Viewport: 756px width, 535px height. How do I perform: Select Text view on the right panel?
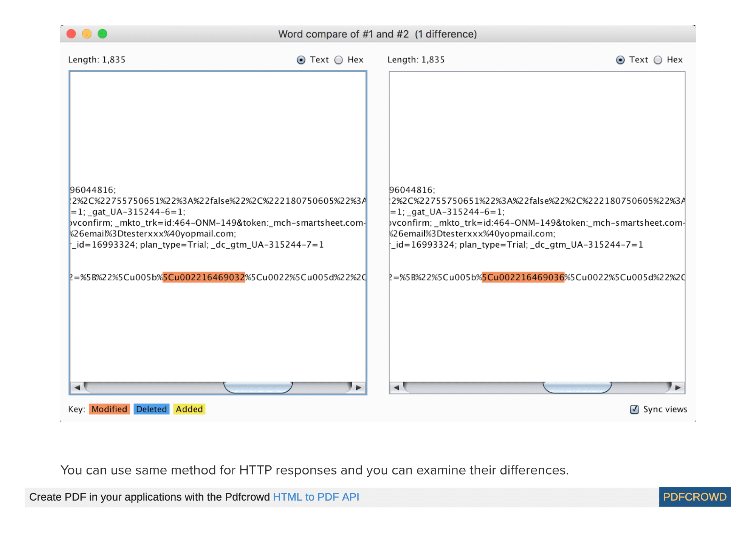coord(620,60)
